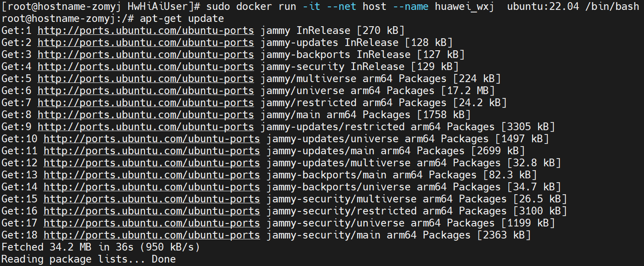Click the 'apt-get update' command text
This screenshot has width=644, height=266.
[x=182, y=18]
